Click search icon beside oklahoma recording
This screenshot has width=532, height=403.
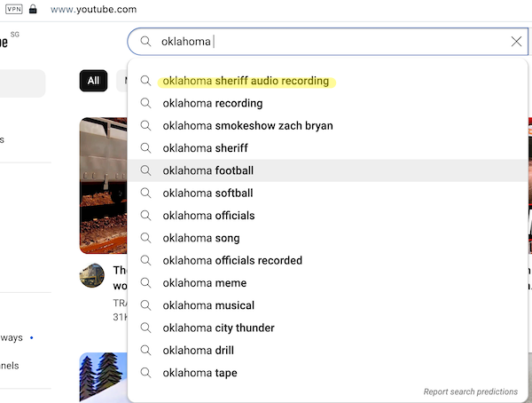[145, 103]
